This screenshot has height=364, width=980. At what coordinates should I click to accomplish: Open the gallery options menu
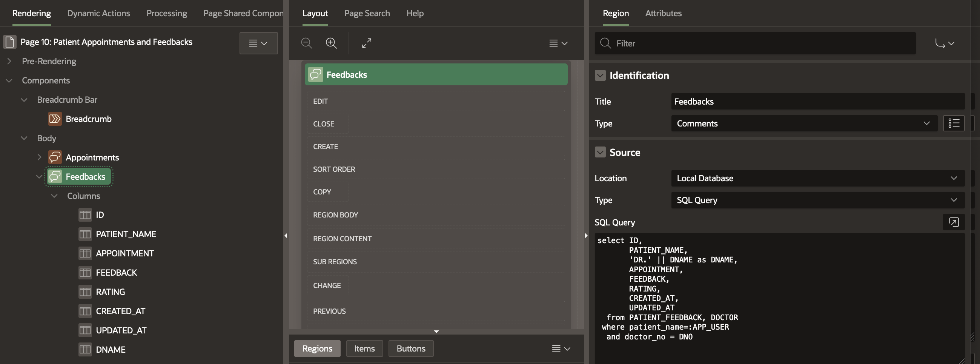point(561,349)
